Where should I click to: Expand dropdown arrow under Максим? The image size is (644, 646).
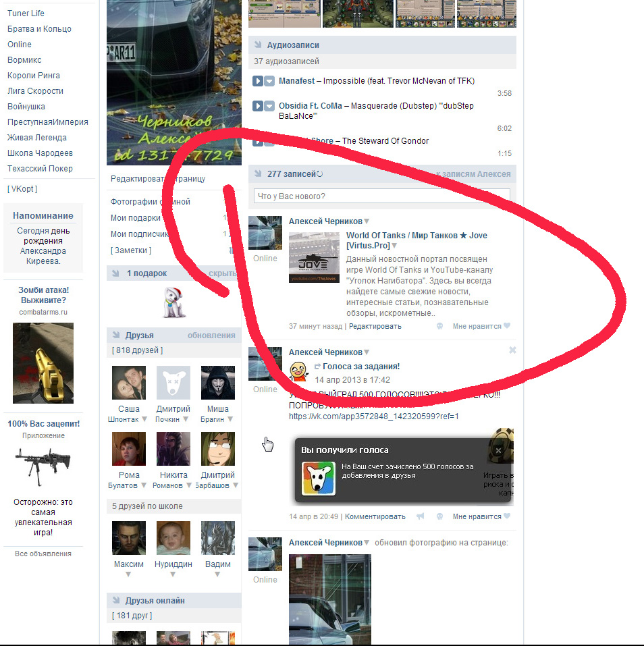coord(128,574)
